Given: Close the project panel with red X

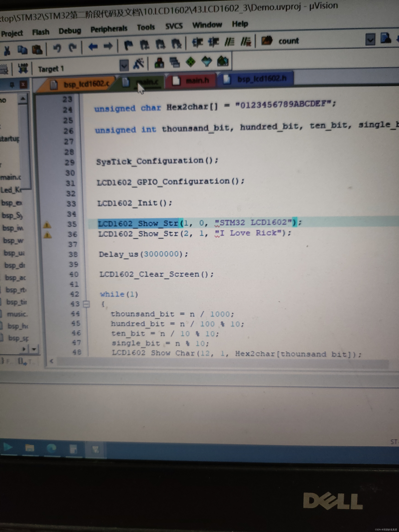Looking at the screenshot, I should click(23, 84).
